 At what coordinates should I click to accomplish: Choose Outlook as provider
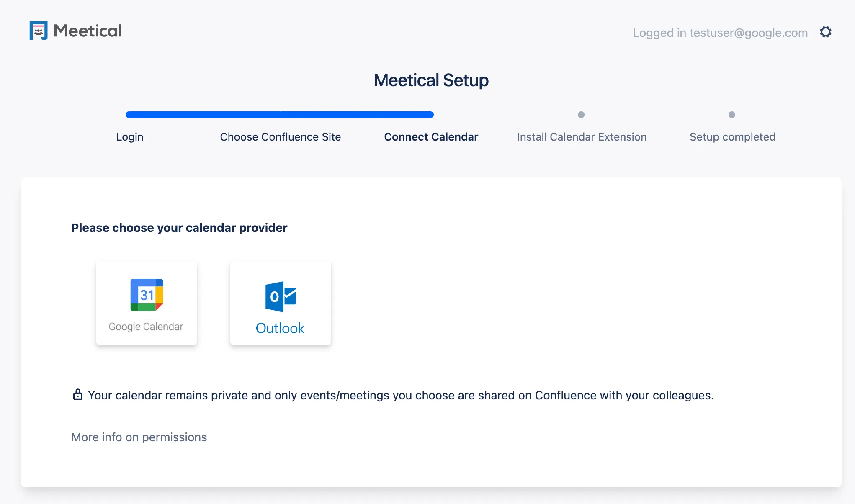280,303
